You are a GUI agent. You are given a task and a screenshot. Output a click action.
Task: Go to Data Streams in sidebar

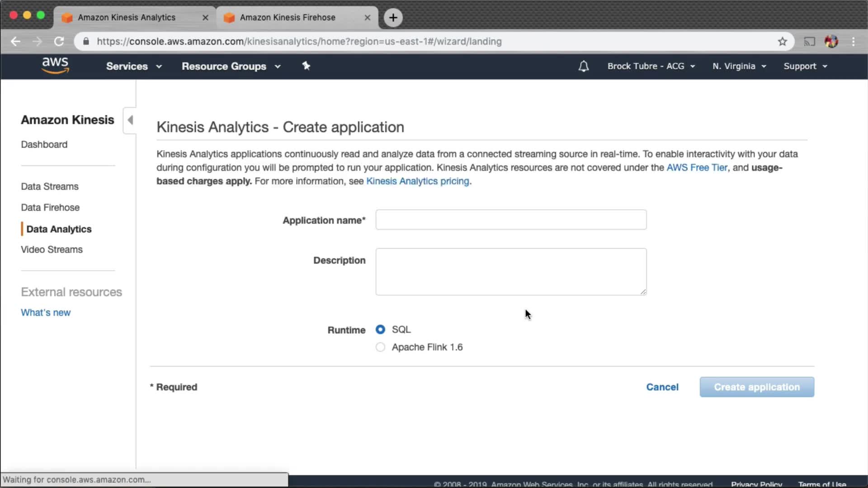point(50,187)
